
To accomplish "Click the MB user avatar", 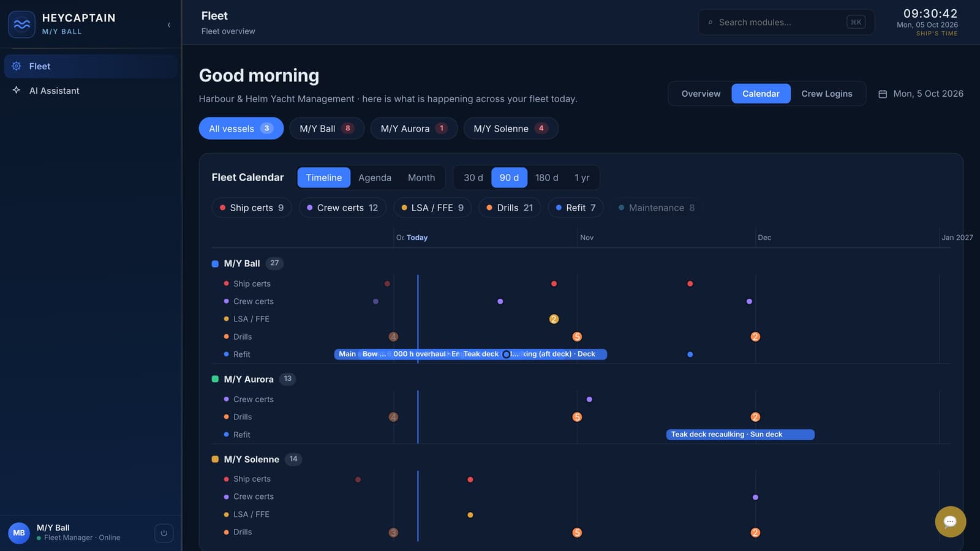I will click(19, 533).
